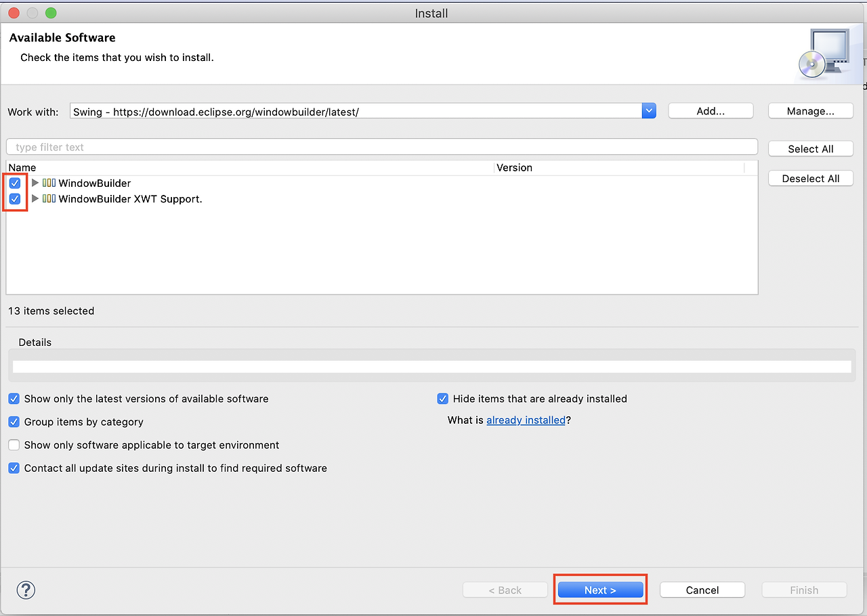Click the Cancel button
Screen dimensions: 867x616
pos(702,590)
